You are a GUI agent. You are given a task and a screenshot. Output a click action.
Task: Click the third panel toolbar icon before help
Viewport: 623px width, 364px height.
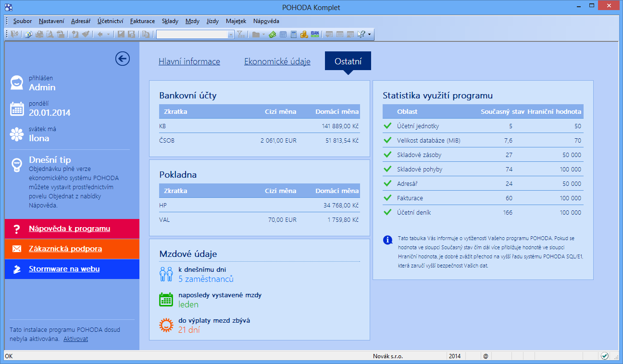tap(350, 34)
